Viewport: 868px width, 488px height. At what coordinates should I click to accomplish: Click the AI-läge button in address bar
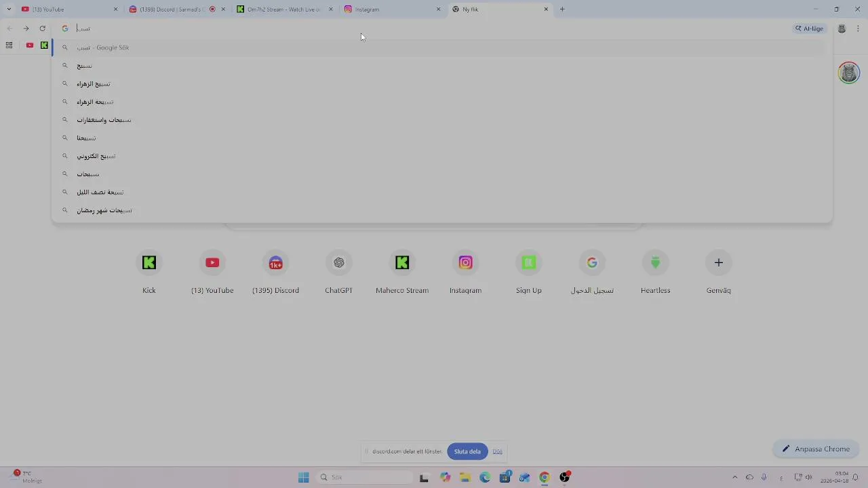coord(810,28)
